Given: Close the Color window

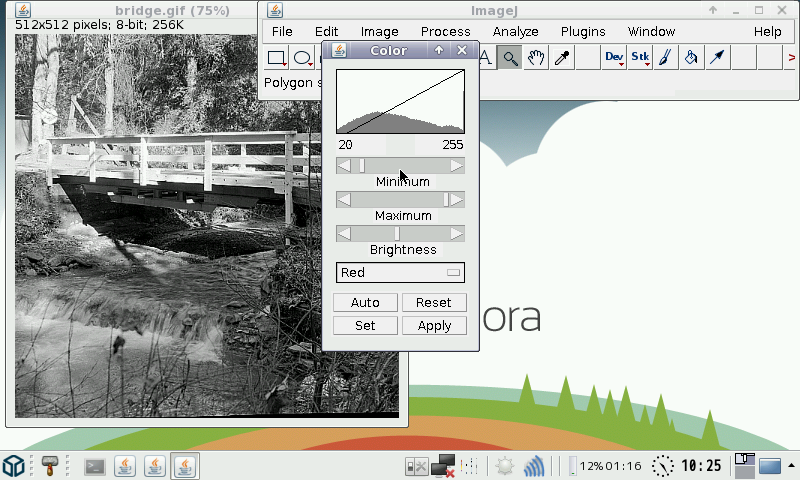Looking at the screenshot, I should pos(462,50).
